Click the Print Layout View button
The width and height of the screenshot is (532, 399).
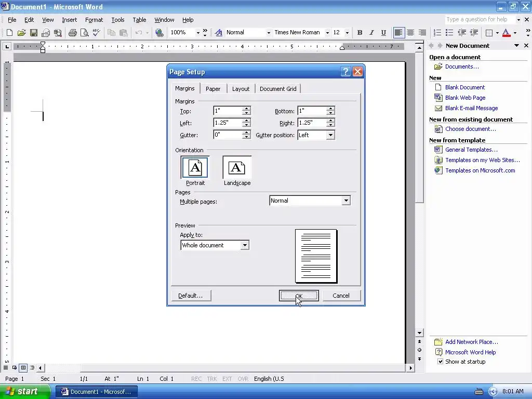click(x=23, y=367)
